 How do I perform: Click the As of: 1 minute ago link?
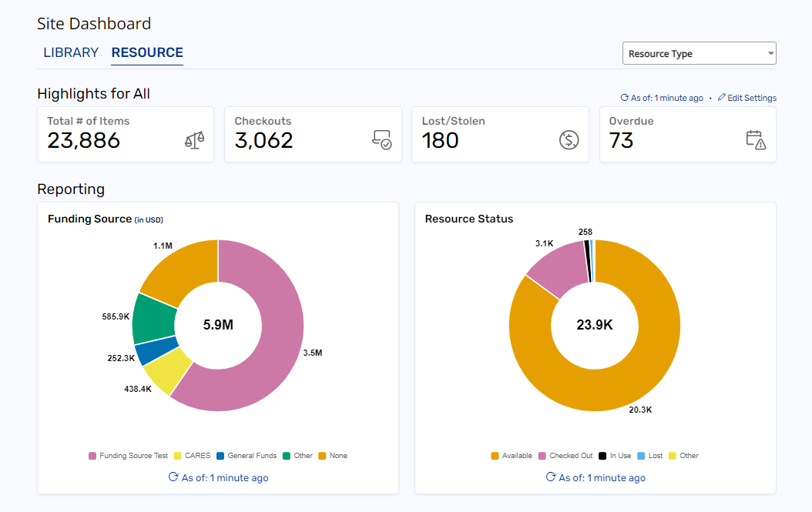(x=666, y=97)
